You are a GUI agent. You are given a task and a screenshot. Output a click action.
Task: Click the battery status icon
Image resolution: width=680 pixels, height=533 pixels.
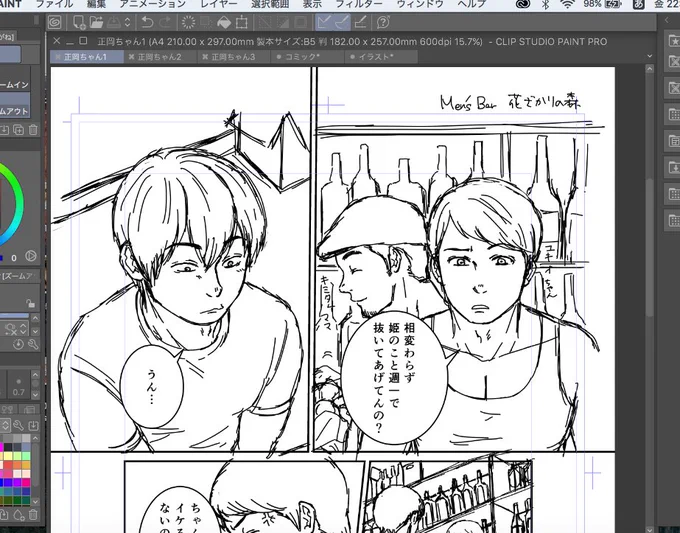click(x=615, y=4)
